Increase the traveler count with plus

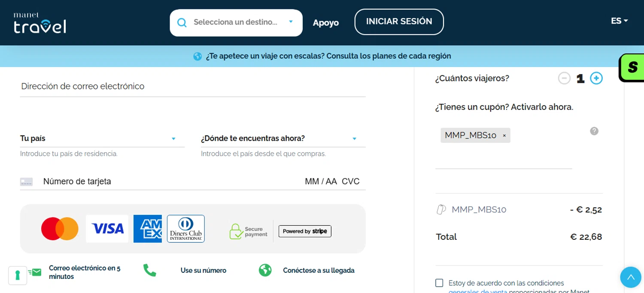click(x=596, y=79)
